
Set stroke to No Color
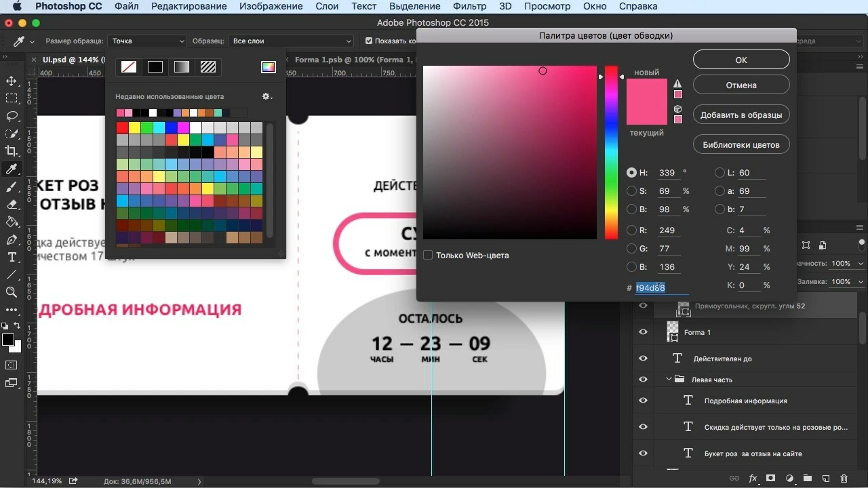[129, 66]
